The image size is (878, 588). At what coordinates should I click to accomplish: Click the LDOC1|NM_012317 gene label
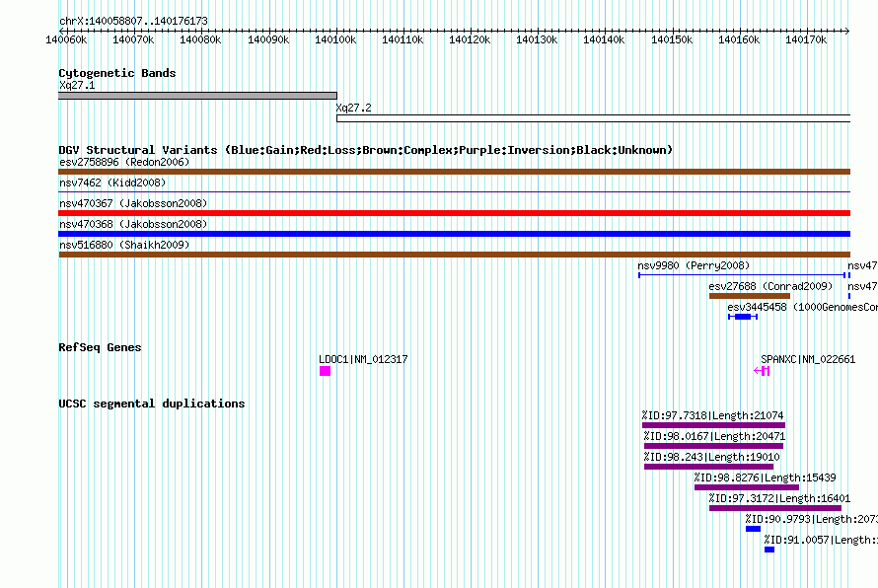coord(363,359)
